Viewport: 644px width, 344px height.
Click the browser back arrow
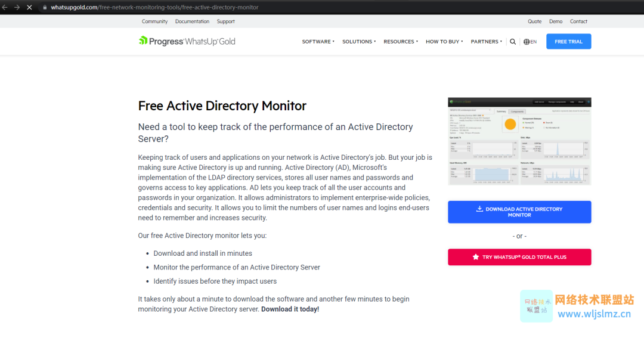5,7
